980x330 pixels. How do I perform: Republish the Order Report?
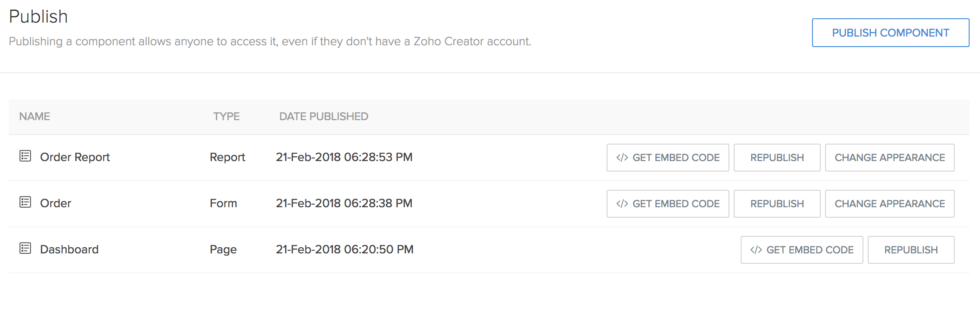[x=777, y=158]
